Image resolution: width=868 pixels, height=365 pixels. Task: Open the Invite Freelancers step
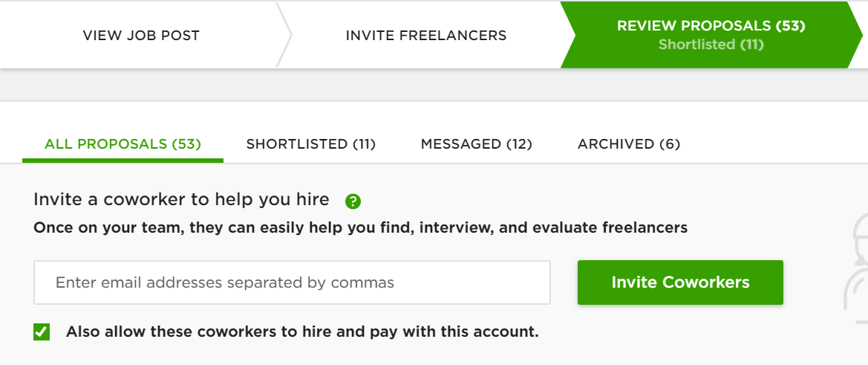coord(425,35)
